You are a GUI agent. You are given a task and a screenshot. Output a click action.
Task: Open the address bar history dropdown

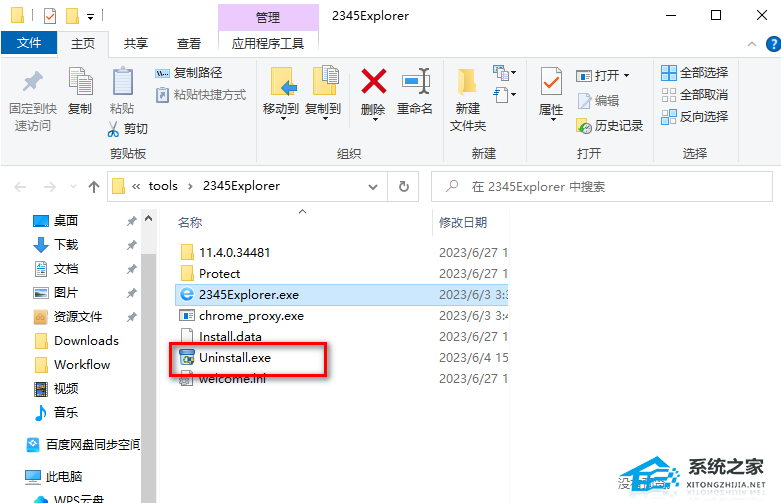coord(373,187)
